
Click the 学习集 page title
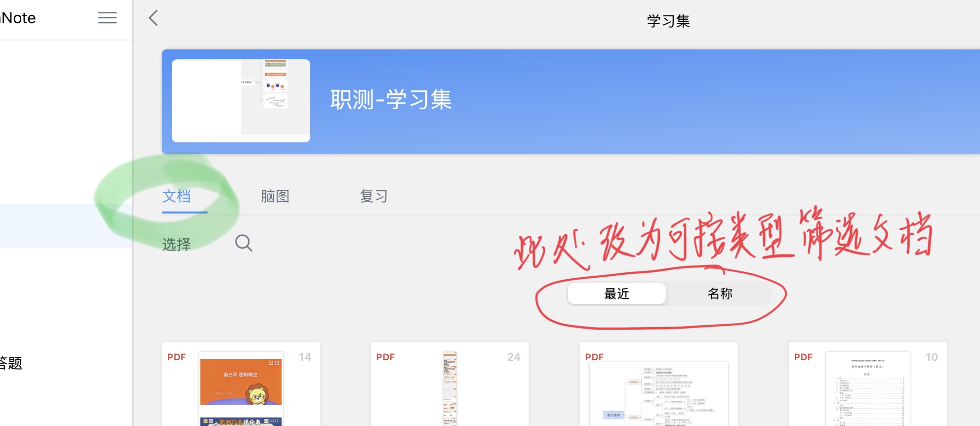[x=668, y=21]
